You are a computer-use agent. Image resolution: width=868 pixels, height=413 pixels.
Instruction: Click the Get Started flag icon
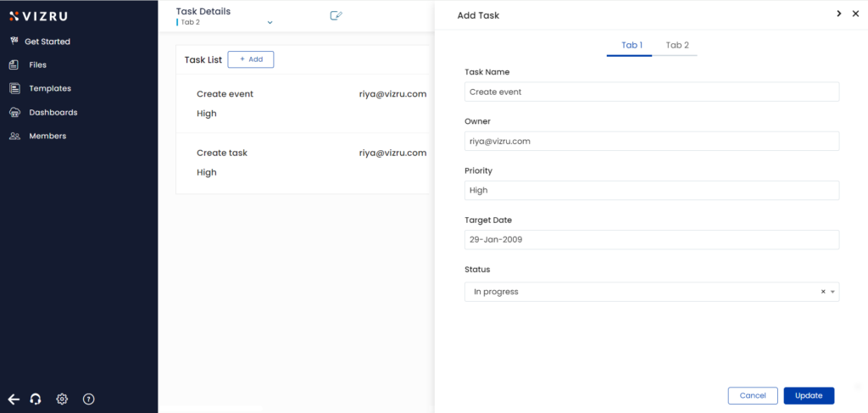14,41
